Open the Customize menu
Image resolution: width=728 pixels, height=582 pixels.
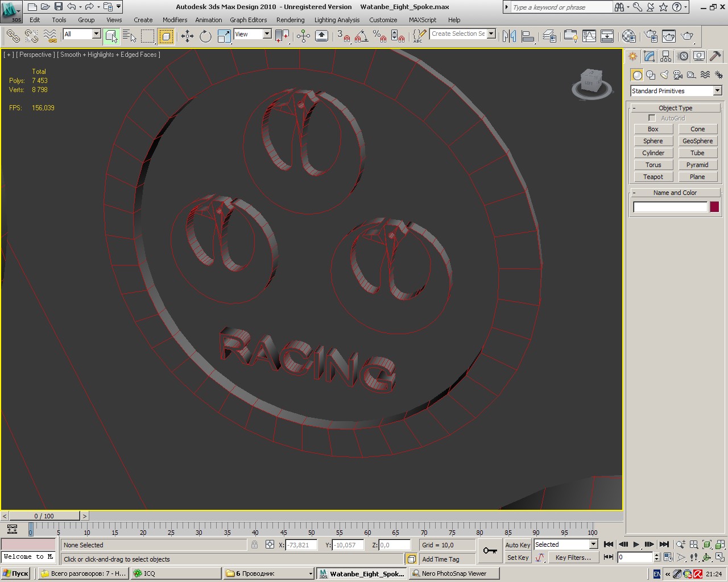pos(383,20)
